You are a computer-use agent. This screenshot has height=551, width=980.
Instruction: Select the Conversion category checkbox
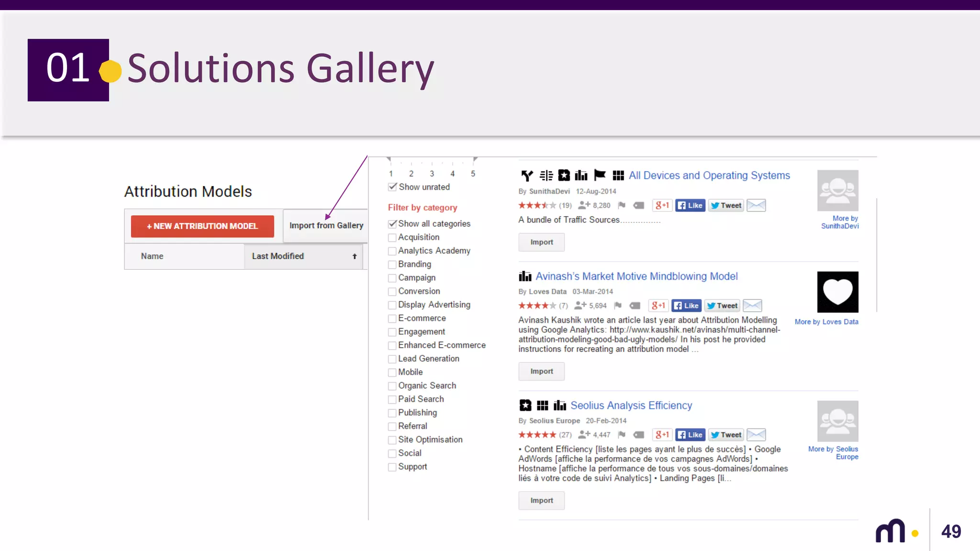tap(392, 291)
